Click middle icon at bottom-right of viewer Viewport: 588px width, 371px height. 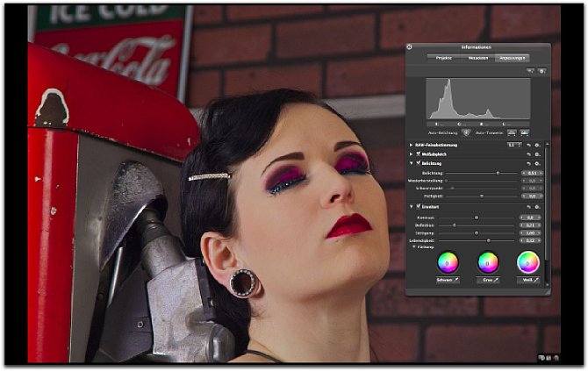click(549, 358)
